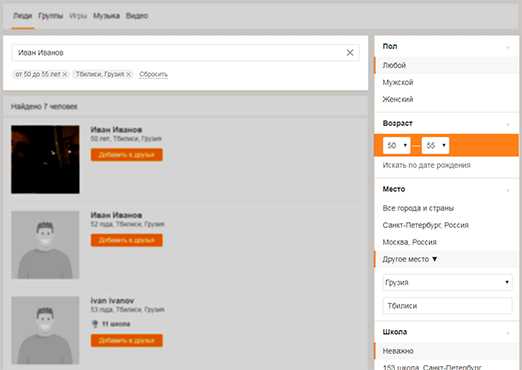Click the Найдено 7 человек text

[44, 107]
